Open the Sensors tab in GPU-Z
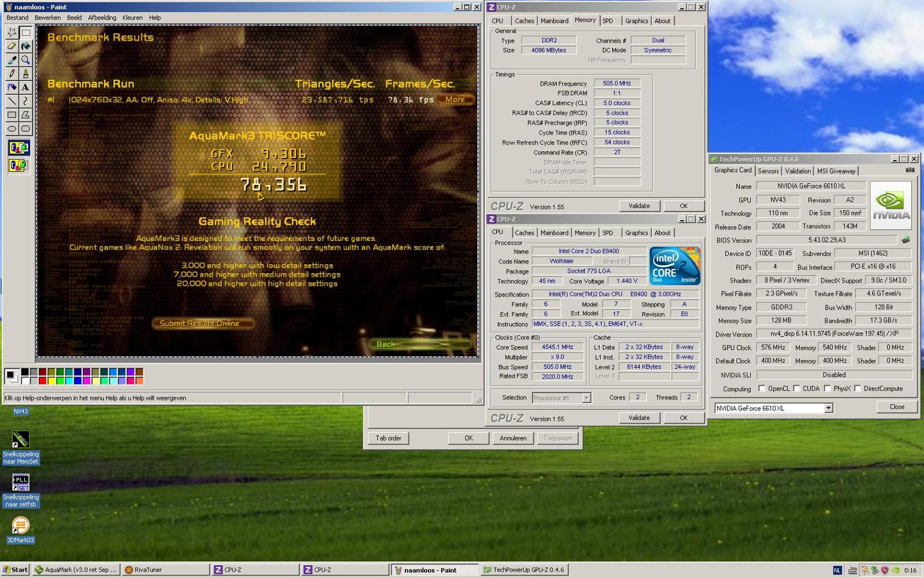This screenshot has width=924, height=578. pos(768,171)
